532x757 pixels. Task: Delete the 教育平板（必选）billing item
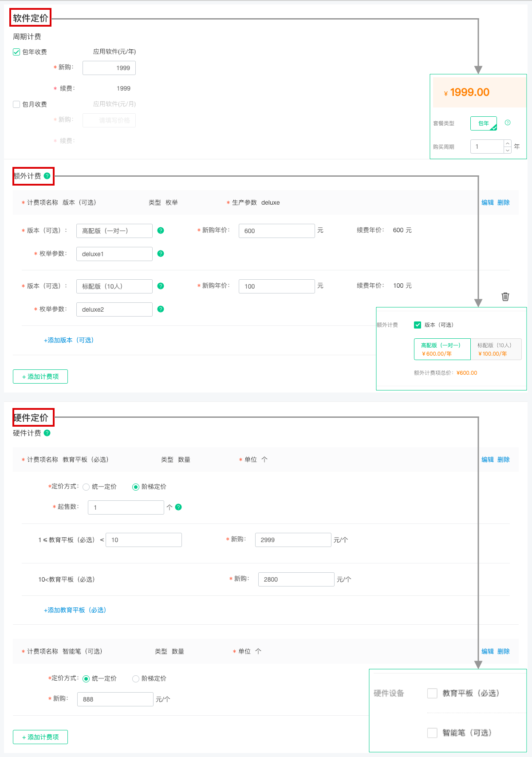pyautogui.click(x=504, y=460)
